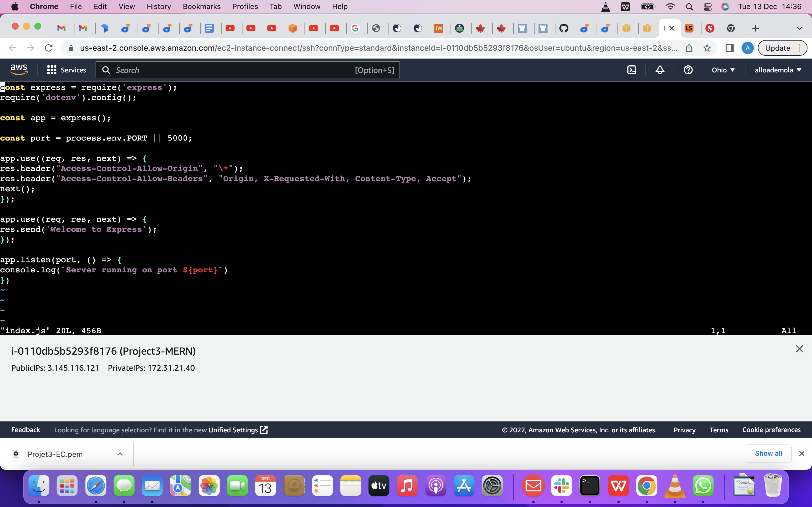812x507 pixels.
Task: Open the History menu
Action: [158, 6]
